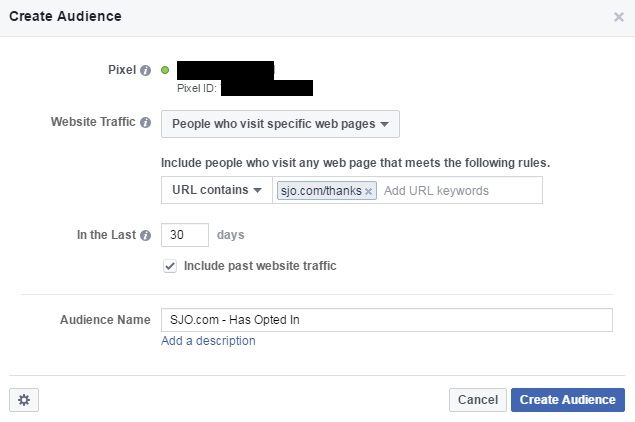This screenshot has width=635, height=422.
Task: Remove the sjo.com/thanks keyword tag
Action: pos(368,192)
